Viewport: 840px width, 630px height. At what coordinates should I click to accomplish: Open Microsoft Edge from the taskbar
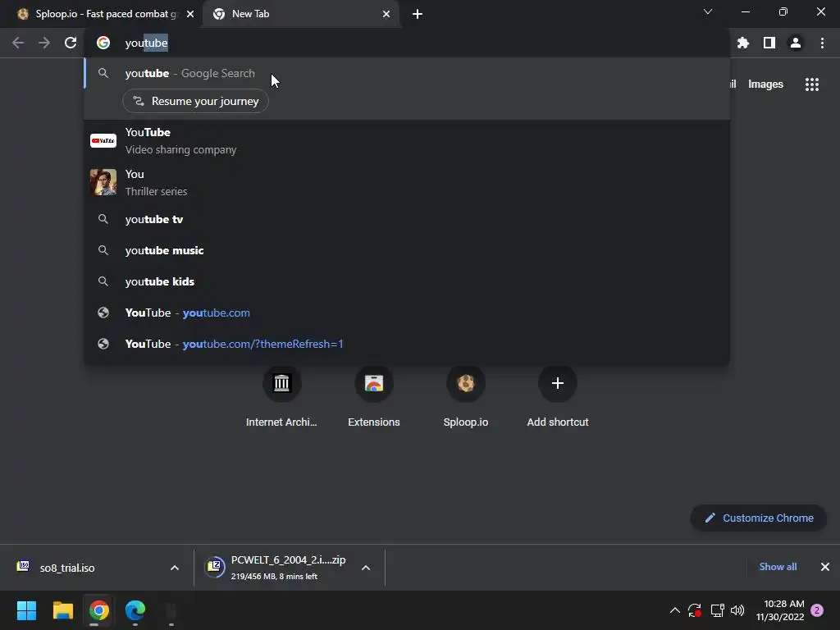click(x=135, y=610)
